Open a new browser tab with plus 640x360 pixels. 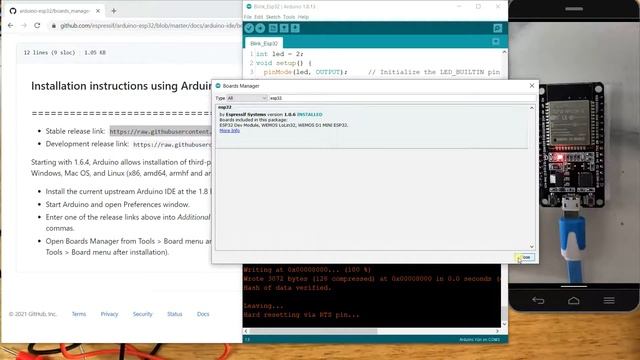pyautogui.click(x=114, y=11)
